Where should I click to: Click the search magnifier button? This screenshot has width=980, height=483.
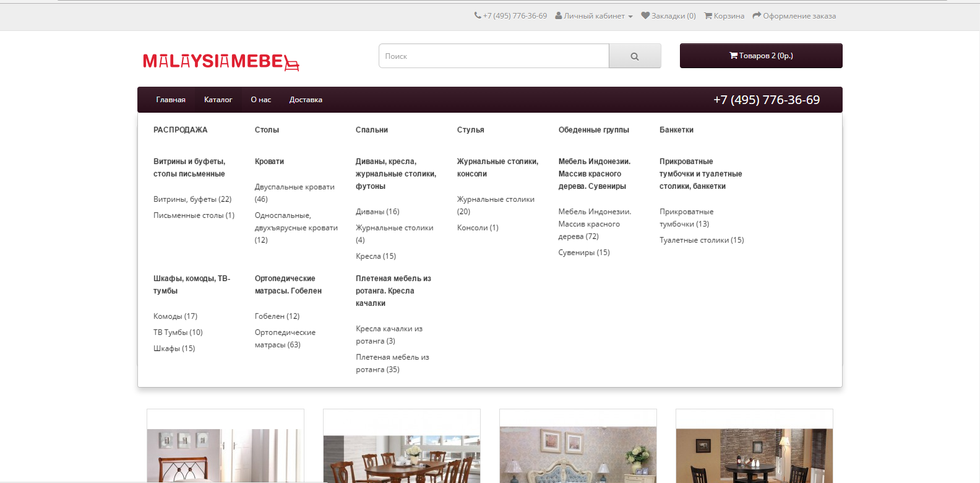point(635,56)
